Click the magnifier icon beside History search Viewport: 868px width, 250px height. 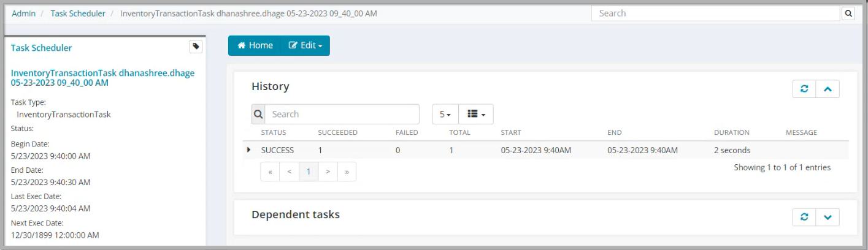(258, 114)
